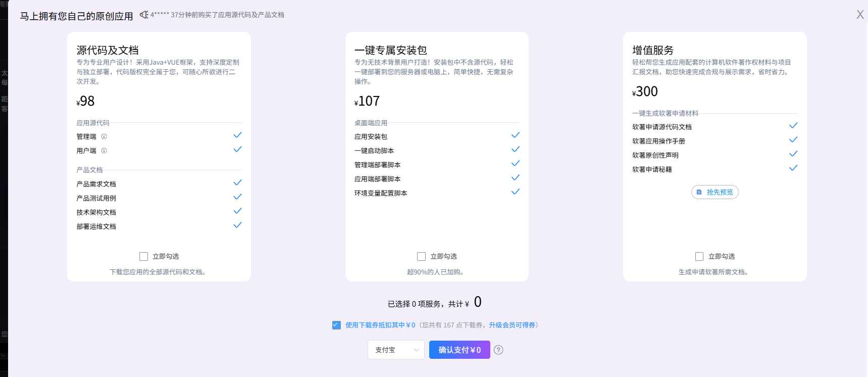The height and width of the screenshot is (377, 868).
Task: Click the 使用下载券抵扣其中¥0 label
Action: point(380,325)
